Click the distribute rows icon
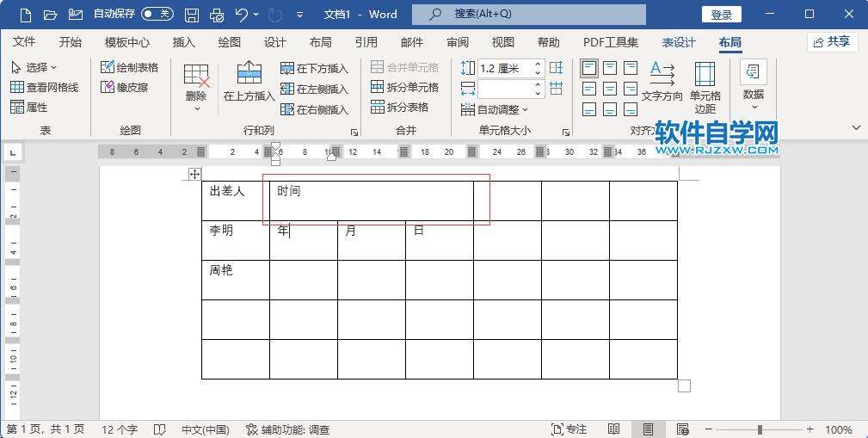Viewport: 868px width, 438px height. [x=557, y=68]
